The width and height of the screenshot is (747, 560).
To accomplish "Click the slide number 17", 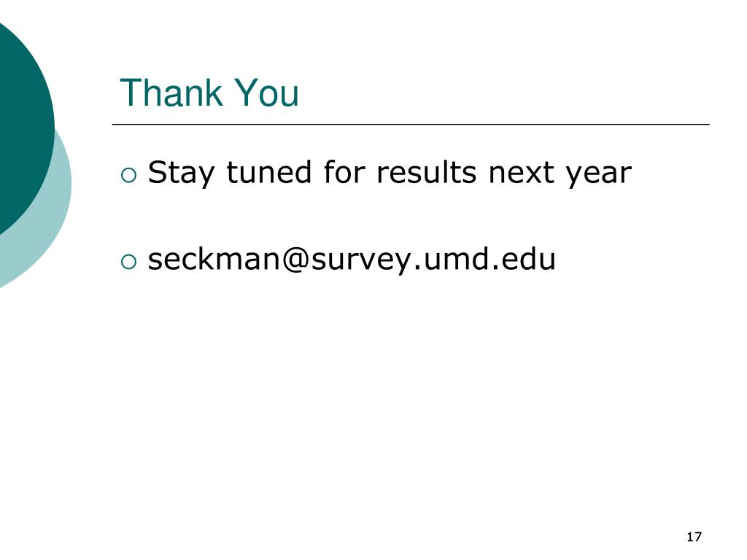I will [x=694, y=537].
